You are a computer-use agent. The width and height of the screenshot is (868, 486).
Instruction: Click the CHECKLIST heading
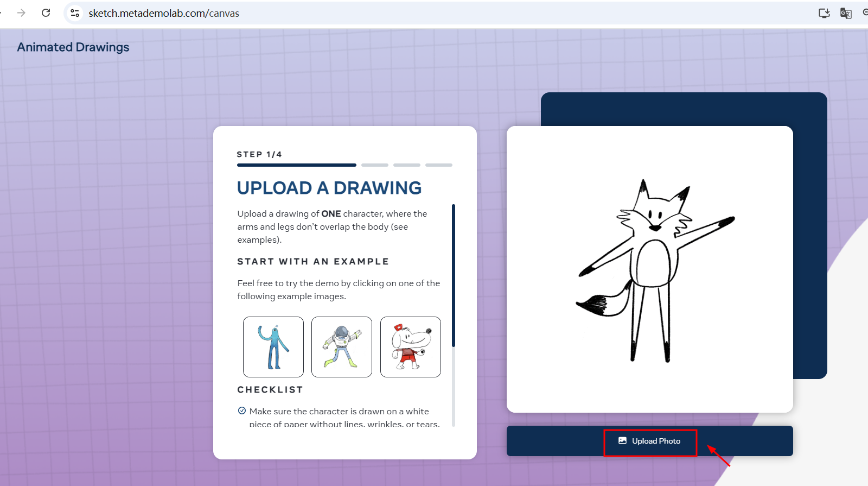point(270,389)
